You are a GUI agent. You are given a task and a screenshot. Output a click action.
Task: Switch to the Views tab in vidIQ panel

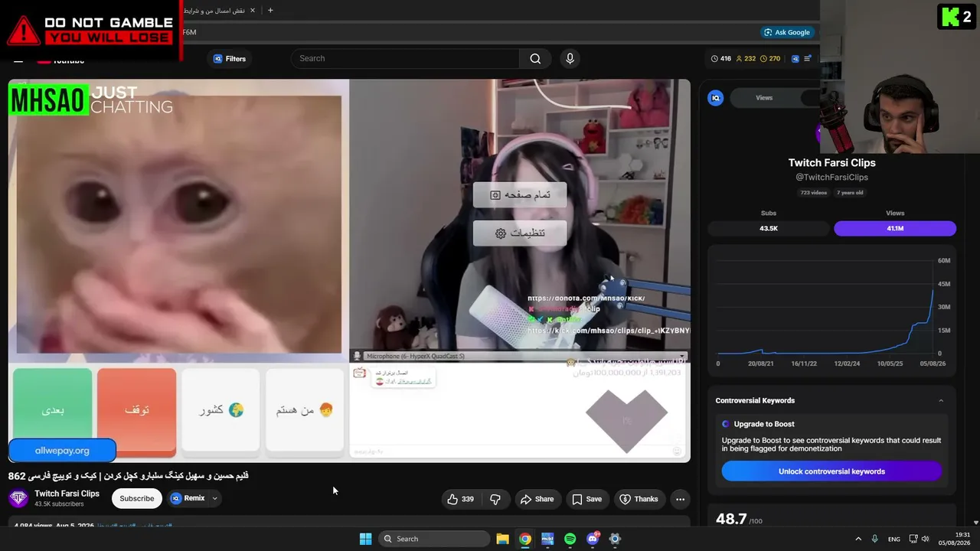click(764, 98)
